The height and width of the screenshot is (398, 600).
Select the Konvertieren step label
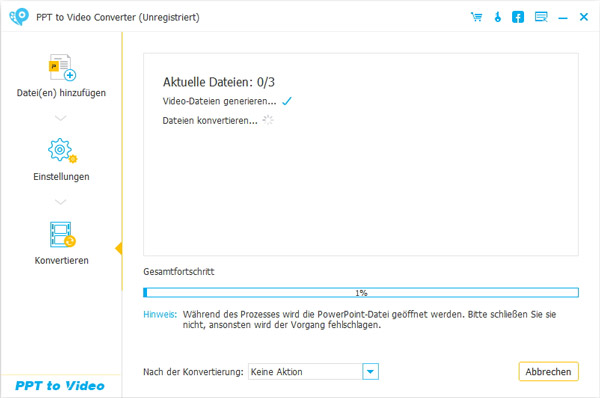[x=62, y=261]
